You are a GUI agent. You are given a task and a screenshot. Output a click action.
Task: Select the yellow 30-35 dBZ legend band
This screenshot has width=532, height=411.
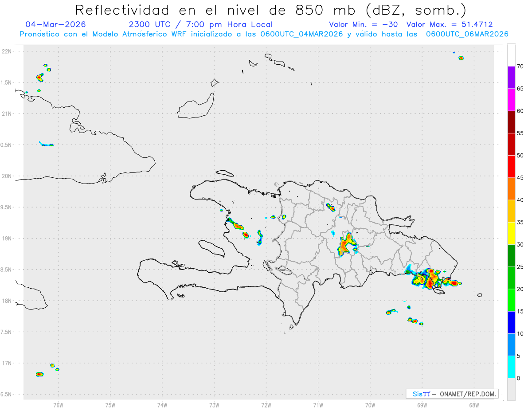click(x=511, y=233)
